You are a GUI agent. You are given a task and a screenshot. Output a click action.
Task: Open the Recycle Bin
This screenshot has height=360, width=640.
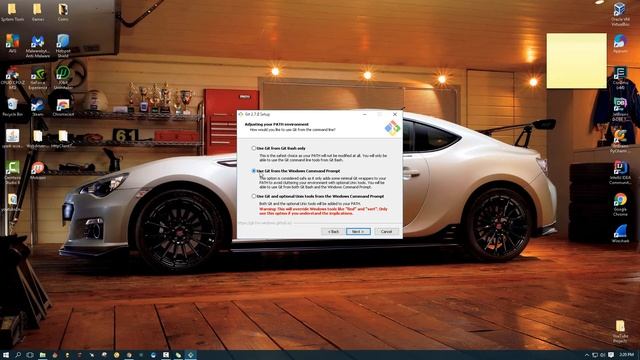12,107
